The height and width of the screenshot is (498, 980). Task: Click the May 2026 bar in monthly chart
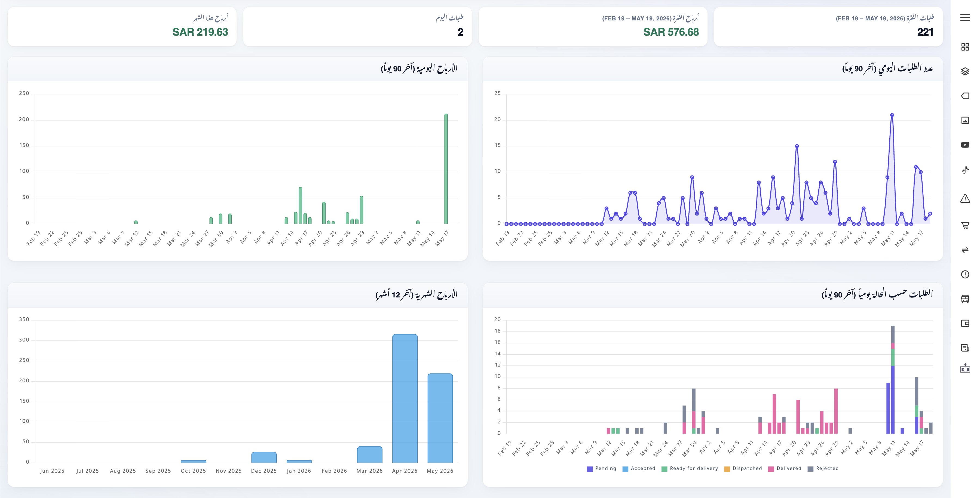click(440, 418)
